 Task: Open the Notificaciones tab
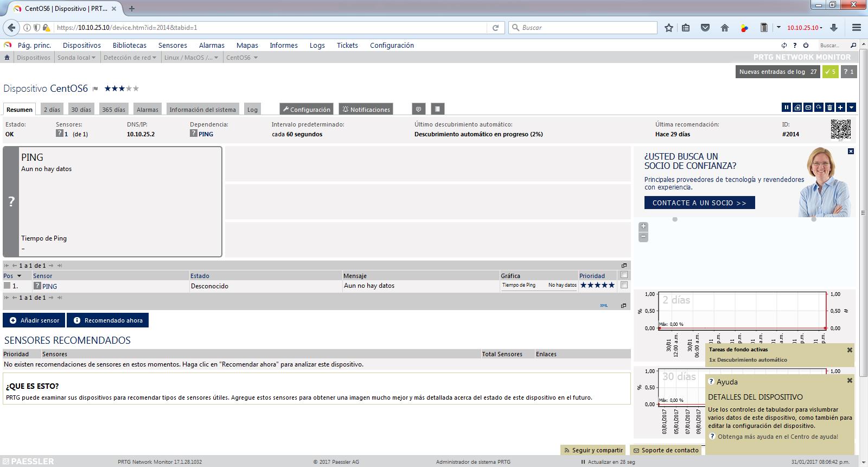point(366,109)
